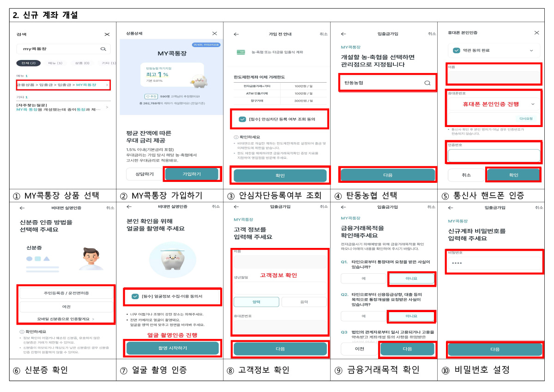The width and height of the screenshot is (554, 392).
Task: Switch to 전체 (2) search tab
Action: [29, 63]
